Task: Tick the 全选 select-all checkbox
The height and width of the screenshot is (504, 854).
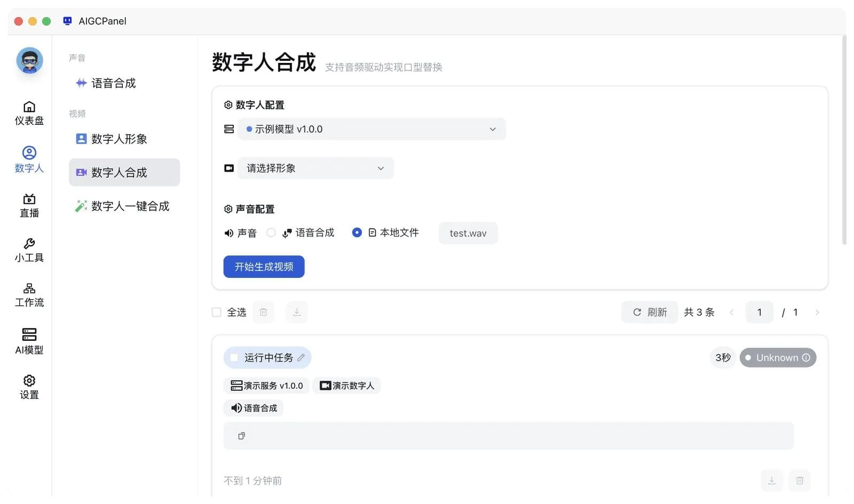Action: tap(216, 312)
